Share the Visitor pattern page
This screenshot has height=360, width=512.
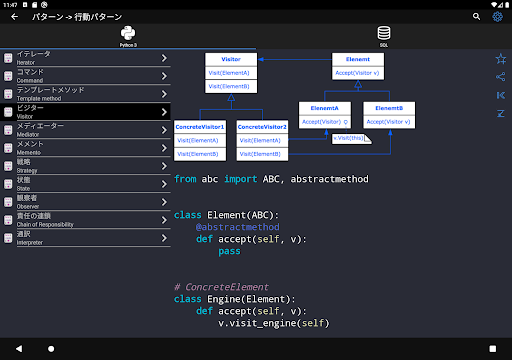501,77
